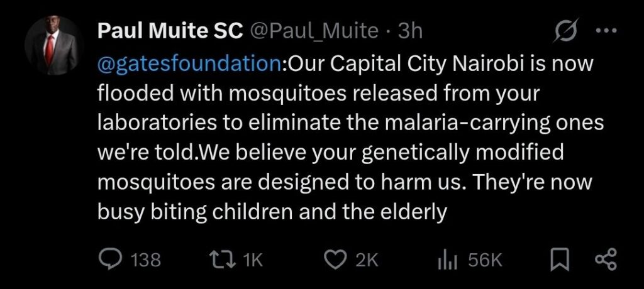The height and width of the screenshot is (289, 644).
Task: Click the 56K views count
Action: coord(485,260)
